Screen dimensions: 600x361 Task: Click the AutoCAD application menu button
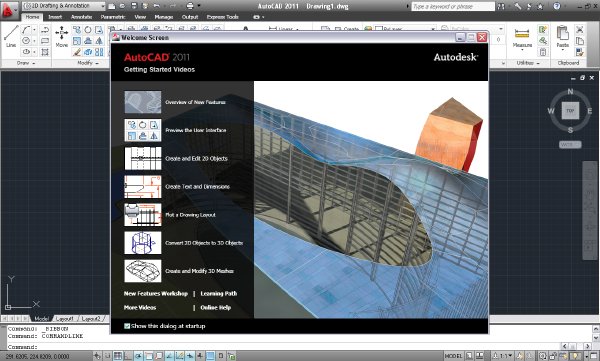pyautogui.click(x=8, y=10)
